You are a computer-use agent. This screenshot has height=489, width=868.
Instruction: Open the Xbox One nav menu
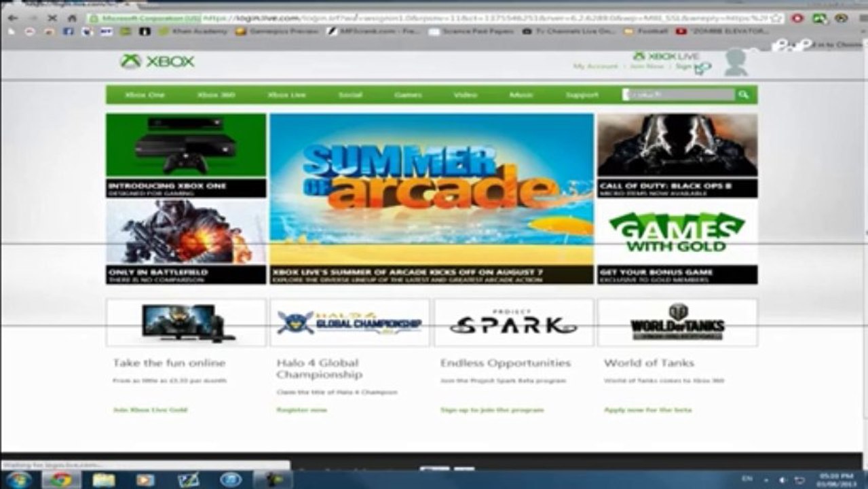(145, 95)
